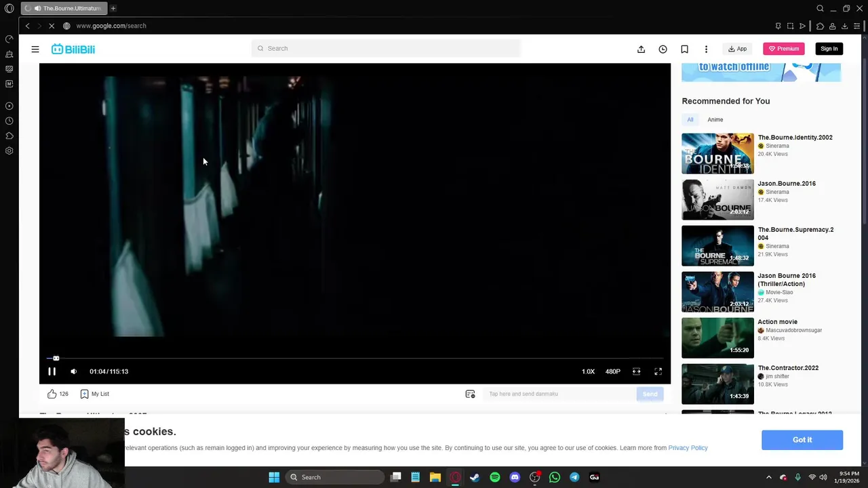This screenshot has height=488, width=868.
Task: Open browser downloads icon
Action: click(x=844, y=26)
